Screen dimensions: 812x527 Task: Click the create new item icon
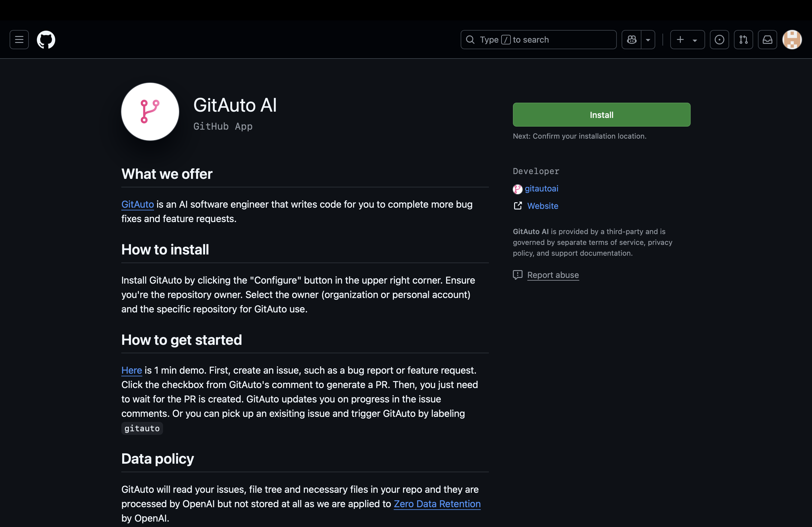tap(680, 40)
